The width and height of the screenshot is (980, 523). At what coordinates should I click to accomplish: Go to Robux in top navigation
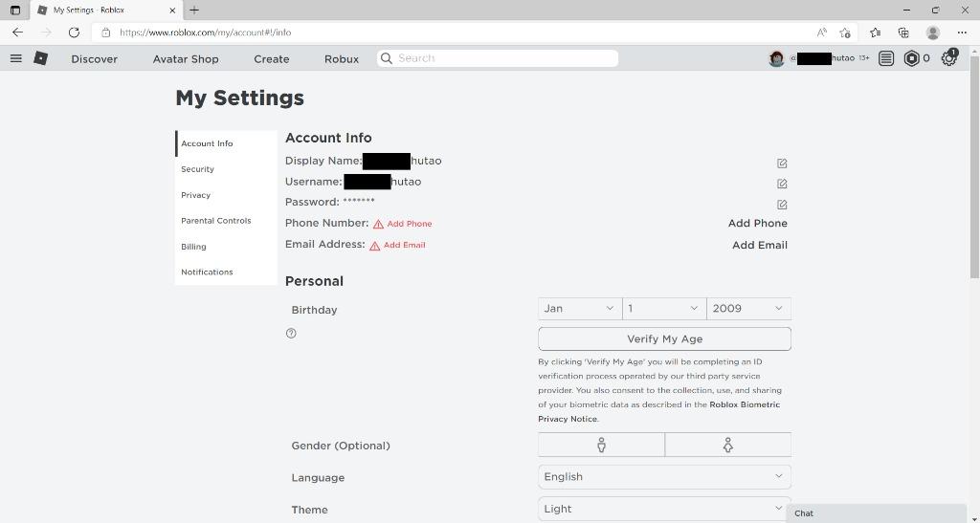(342, 58)
